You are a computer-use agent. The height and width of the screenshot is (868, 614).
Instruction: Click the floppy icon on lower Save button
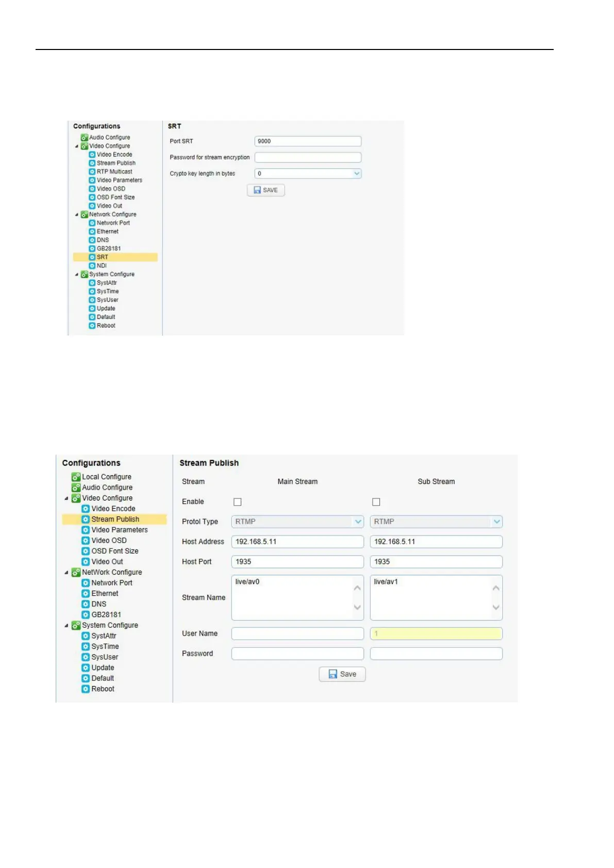tap(333, 674)
